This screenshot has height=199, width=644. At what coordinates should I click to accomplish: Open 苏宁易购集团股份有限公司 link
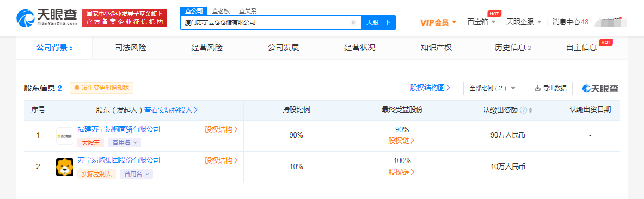pos(119,160)
